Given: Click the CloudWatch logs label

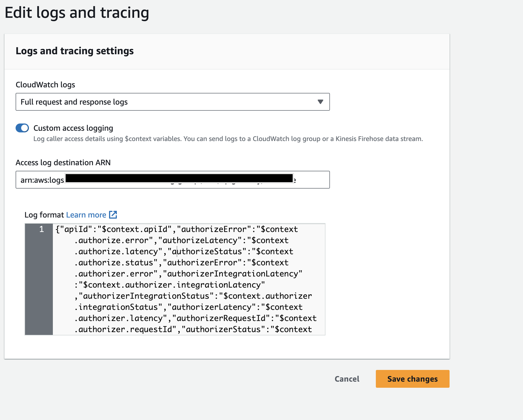Looking at the screenshot, I should tap(46, 85).
